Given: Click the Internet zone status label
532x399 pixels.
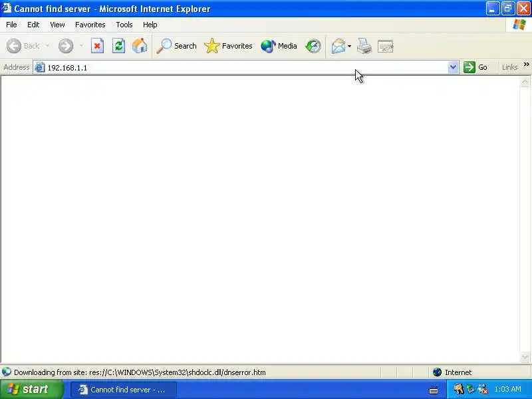Looking at the screenshot, I should 458,372.
